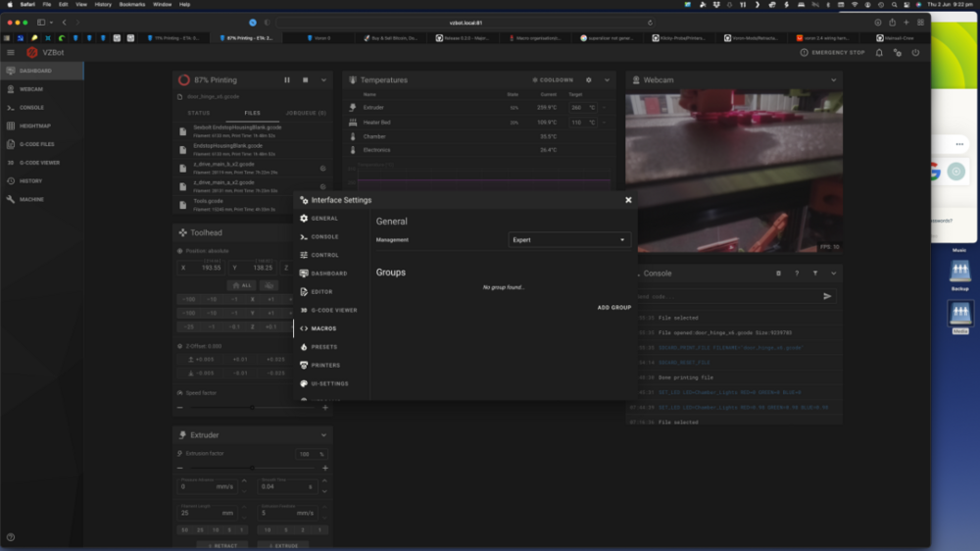Open console filter funnel icon
Image resolution: width=980 pixels, height=551 pixels.
point(815,274)
